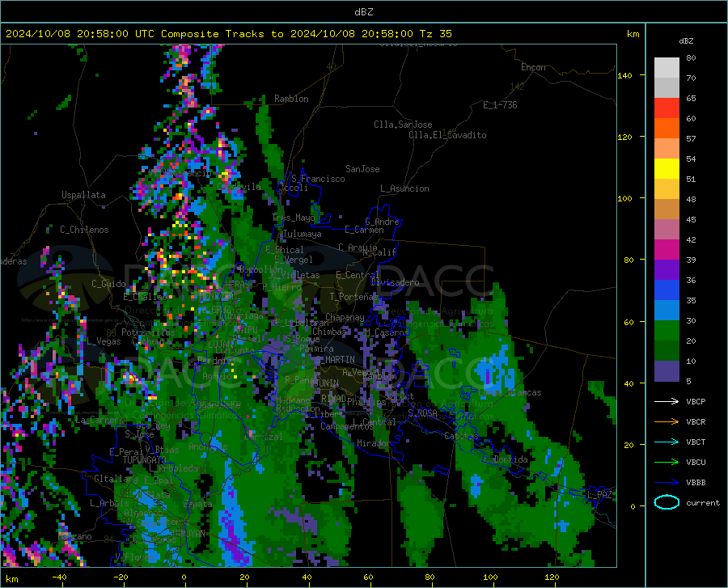Click the 120 km tick on bottom axis
The width and height of the screenshot is (728, 588).
(552, 577)
